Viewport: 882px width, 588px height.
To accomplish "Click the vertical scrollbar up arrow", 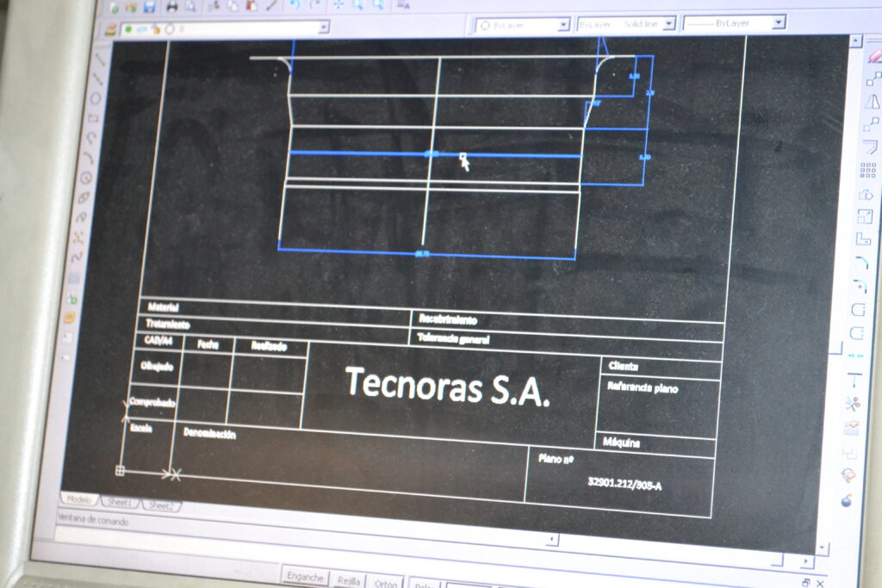I will coord(855,41).
